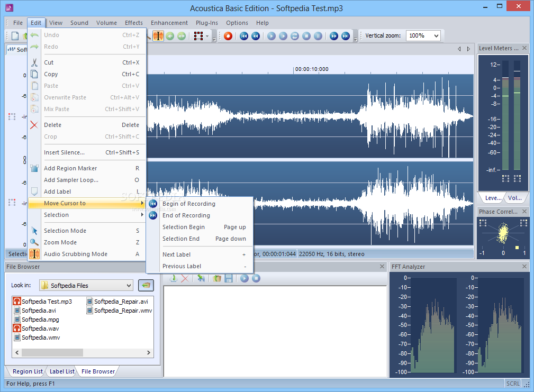Select Previous Label in submenu
The image size is (534, 392).
(x=200, y=266)
